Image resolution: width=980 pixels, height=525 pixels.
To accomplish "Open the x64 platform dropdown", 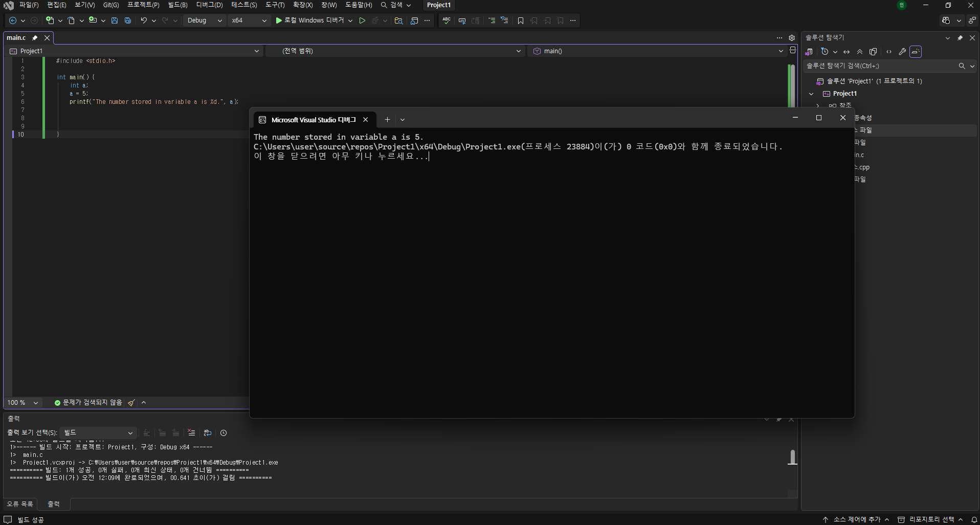I will (249, 20).
